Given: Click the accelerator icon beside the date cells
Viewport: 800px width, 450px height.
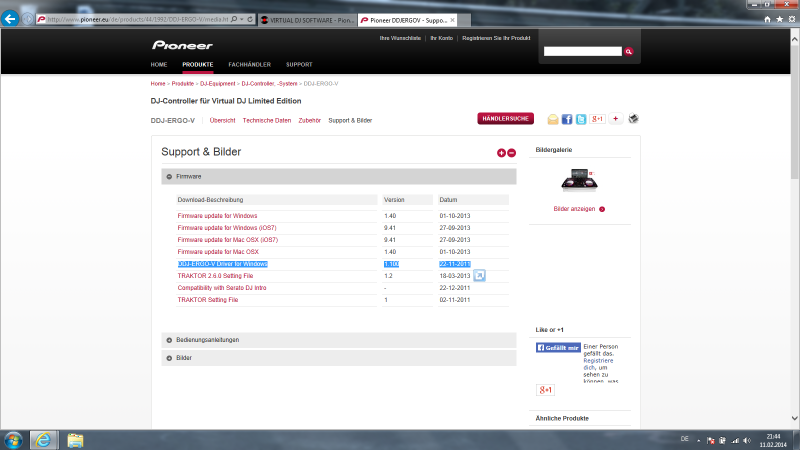Looking at the screenshot, I should [x=479, y=276].
